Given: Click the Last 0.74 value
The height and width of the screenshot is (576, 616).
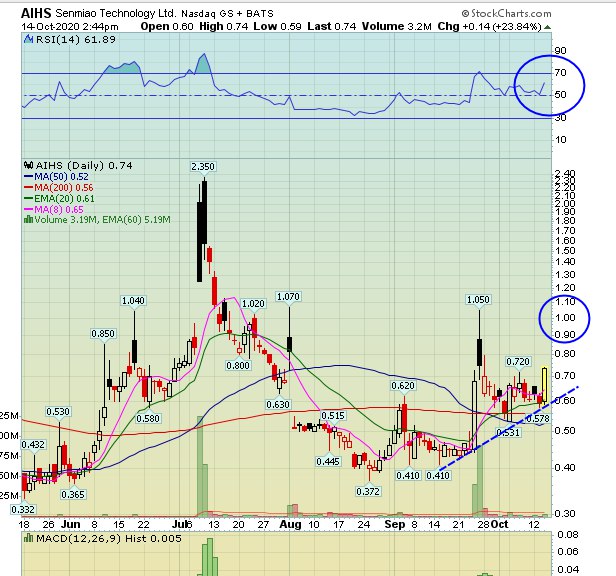Looking at the screenshot, I should pyautogui.click(x=332, y=26).
